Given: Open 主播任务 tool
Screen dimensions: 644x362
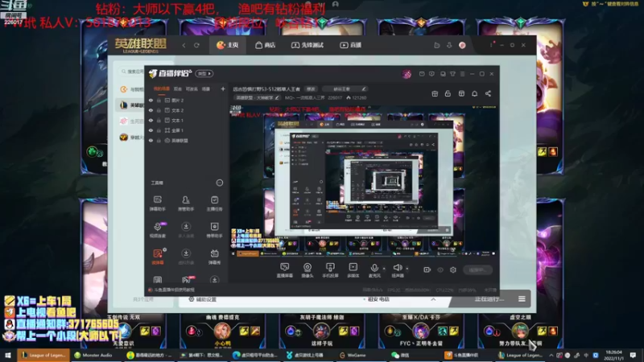Looking at the screenshot, I should pyautogui.click(x=214, y=204).
